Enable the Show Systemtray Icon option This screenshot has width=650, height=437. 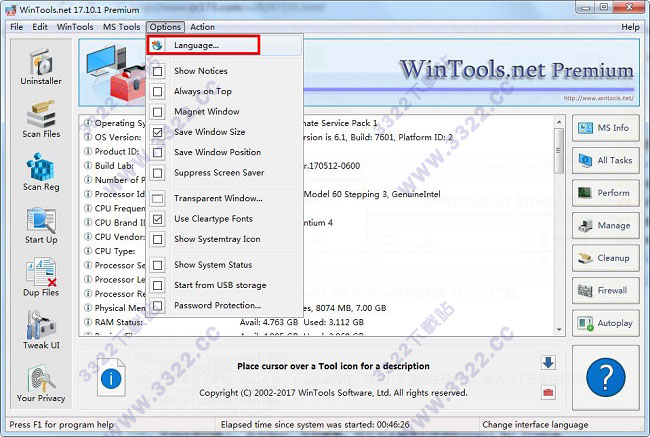tap(158, 239)
